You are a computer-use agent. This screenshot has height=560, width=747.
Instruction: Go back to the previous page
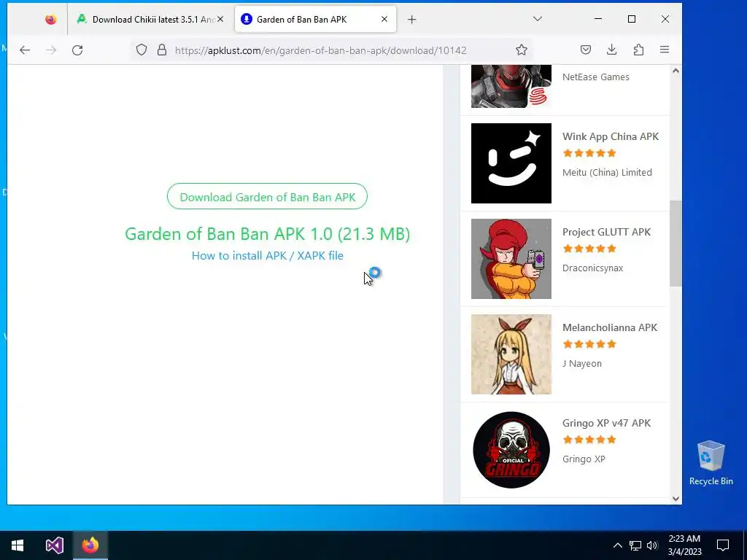pos(25,50)
